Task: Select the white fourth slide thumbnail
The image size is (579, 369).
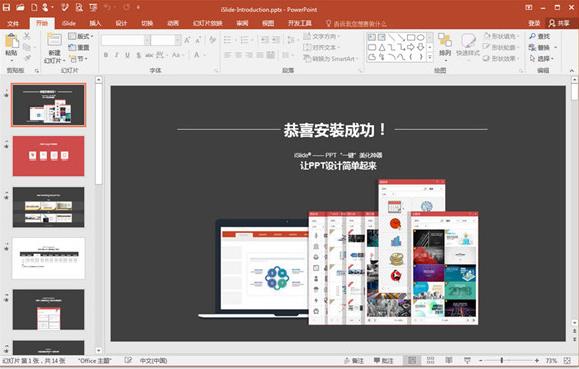Action: point(48,258)
